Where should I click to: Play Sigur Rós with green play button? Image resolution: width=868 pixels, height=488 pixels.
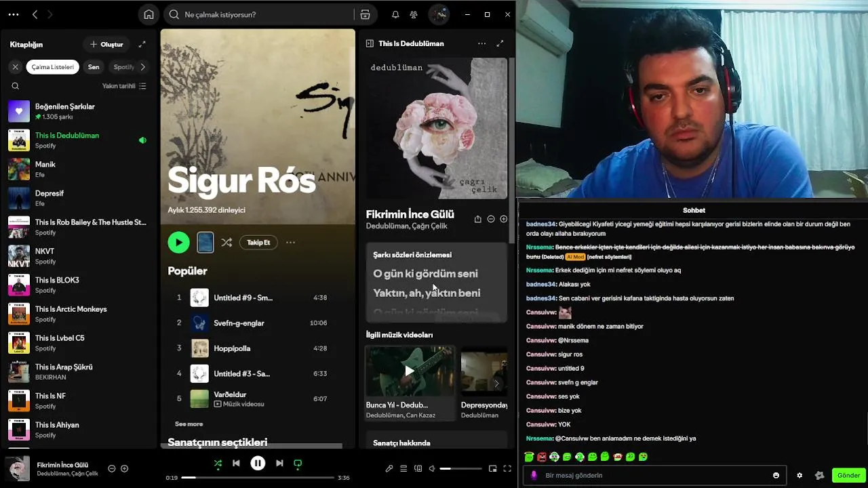point(179,243)
